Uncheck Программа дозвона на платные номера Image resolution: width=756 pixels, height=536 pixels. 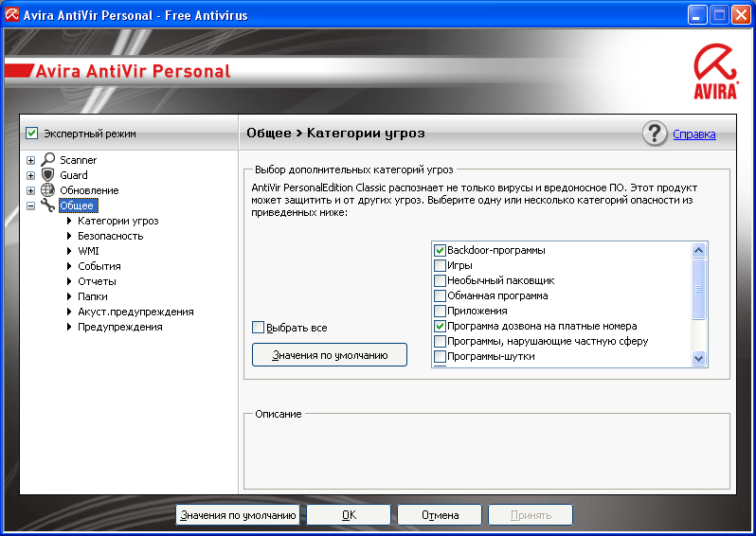tap(440, 326)
